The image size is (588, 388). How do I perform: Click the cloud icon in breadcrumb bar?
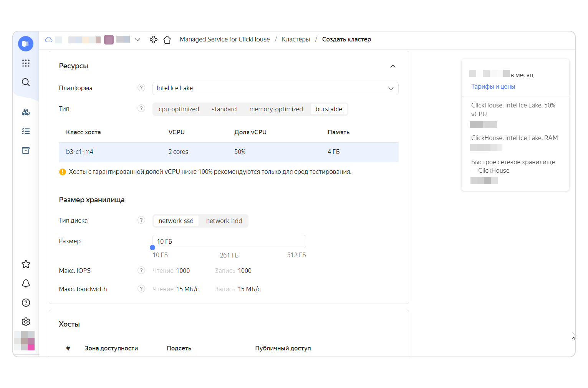(x=49, y=40)
